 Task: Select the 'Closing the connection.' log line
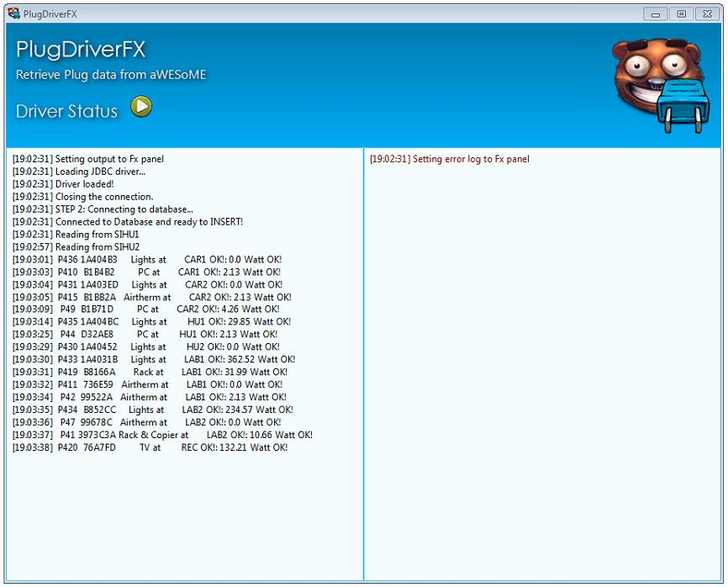pos(82,197)
